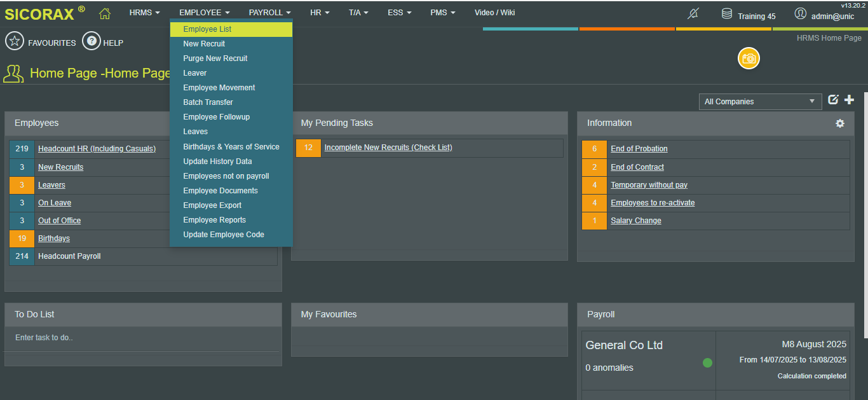This screenshot has width=868, height=400.
Task: Open the admin user profile icon
Action: (x=800, y=14)
